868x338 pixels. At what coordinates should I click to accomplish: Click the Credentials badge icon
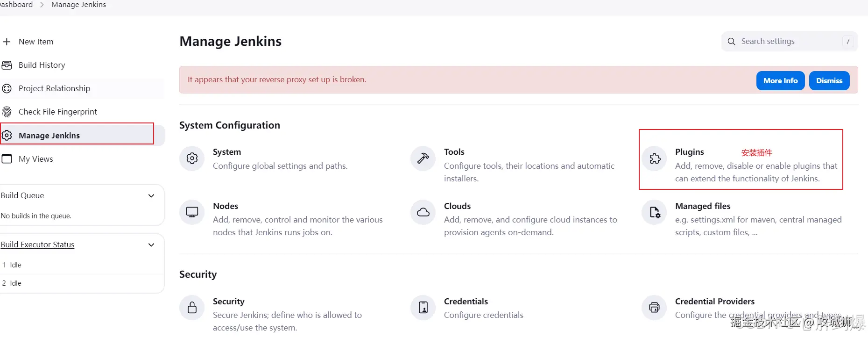(x=423, y=307)
